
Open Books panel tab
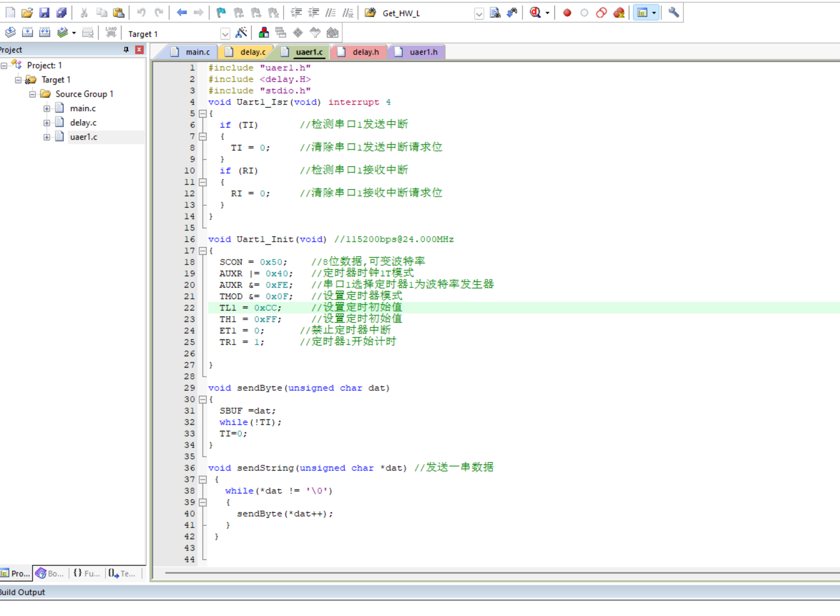point(50,573)
